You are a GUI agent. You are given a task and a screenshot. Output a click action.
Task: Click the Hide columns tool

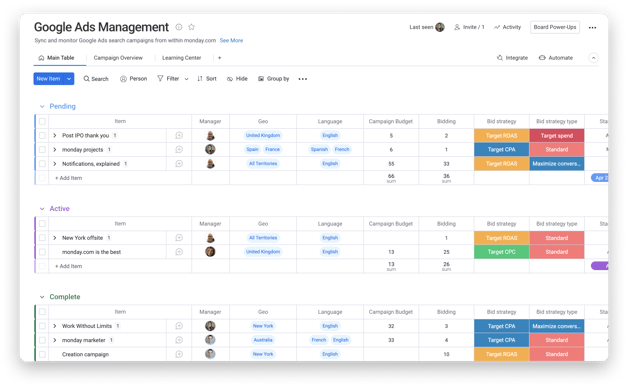point(237,79)
